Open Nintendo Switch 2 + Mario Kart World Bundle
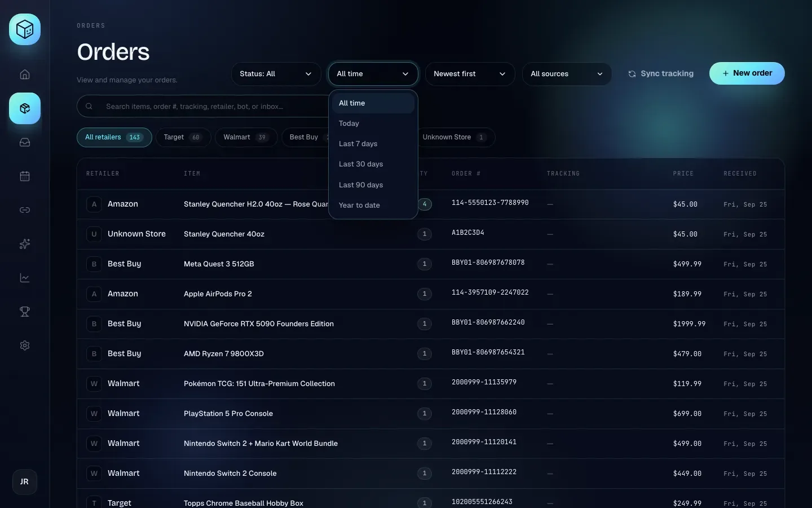The width and height of the screenshot is (812, 508). click(261, 444)
